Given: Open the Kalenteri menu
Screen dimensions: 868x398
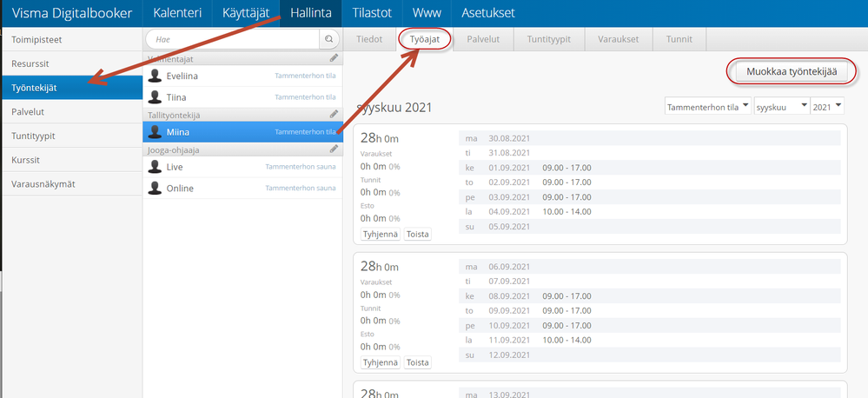Looking at the screenshot, I should [x=177, y=13].
